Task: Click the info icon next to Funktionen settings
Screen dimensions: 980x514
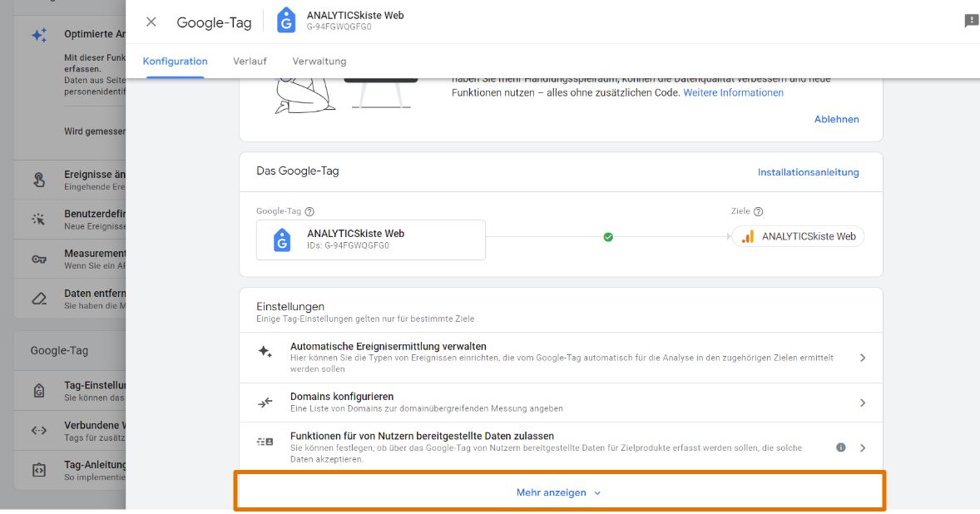Action: click(x=839, y=447)
